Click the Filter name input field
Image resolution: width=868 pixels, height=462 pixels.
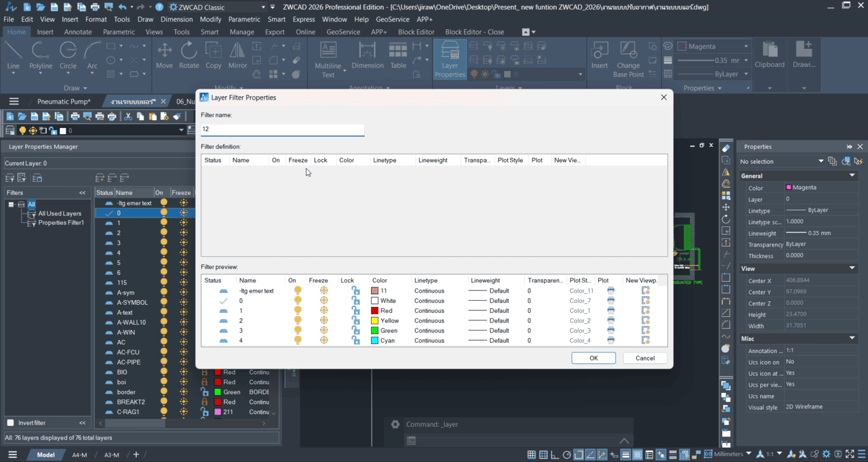click(x=282, y=129)
